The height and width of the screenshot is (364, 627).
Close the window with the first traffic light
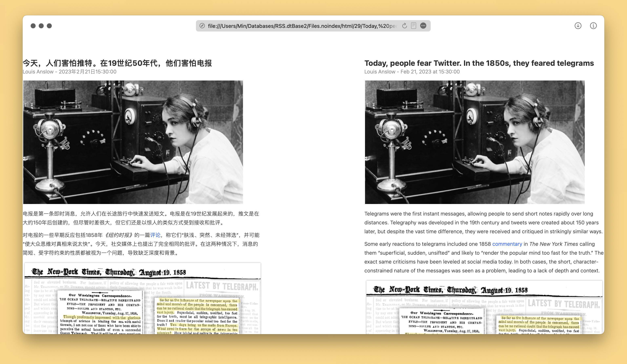[x=33, y=26]
